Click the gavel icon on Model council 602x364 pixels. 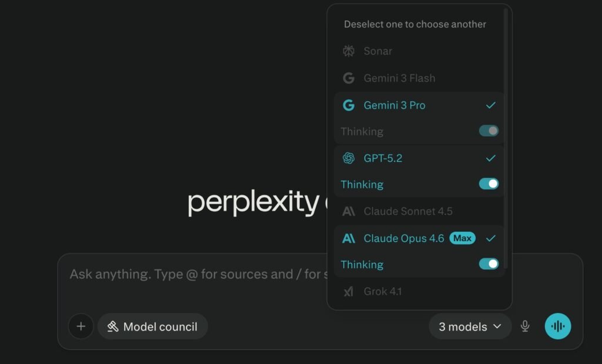[x=115, y=326]
